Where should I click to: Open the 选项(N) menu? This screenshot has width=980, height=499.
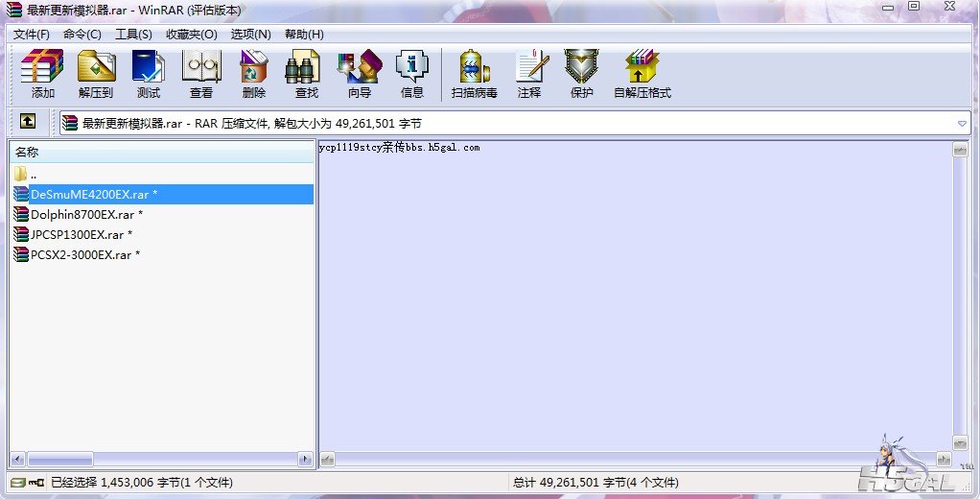point(250,35)
